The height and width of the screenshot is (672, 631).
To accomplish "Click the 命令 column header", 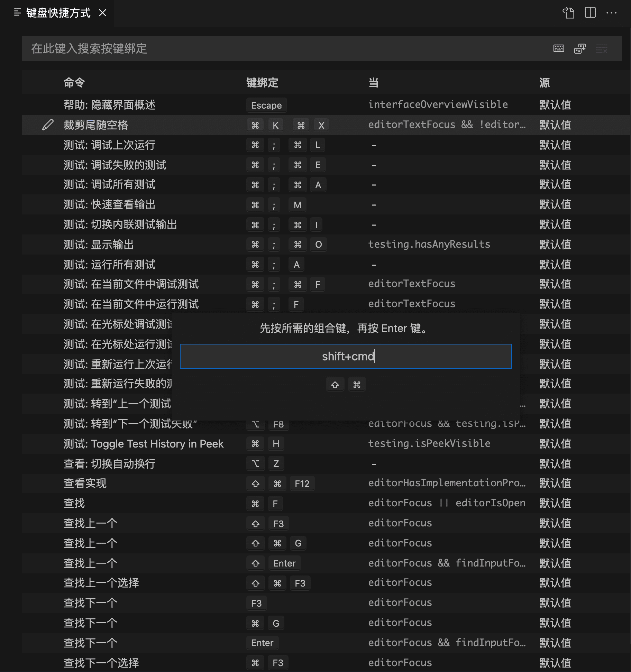I will (x=74, y=83).
